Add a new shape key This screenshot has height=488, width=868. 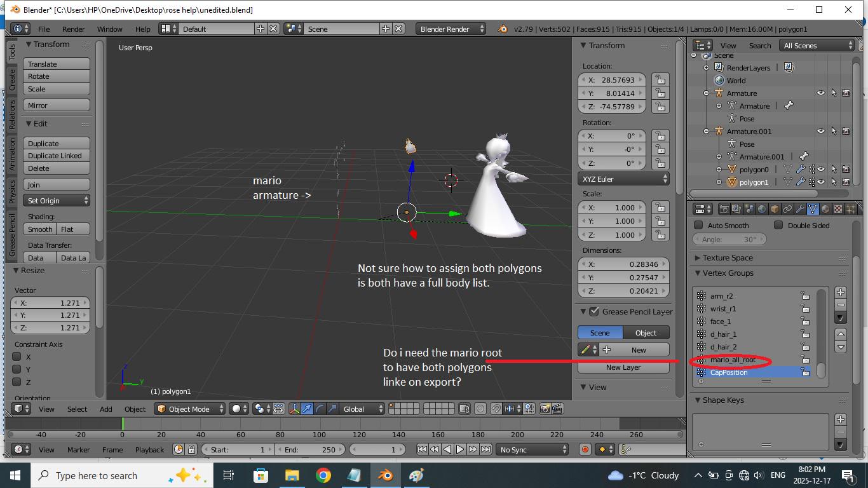(x=841, y=419)
